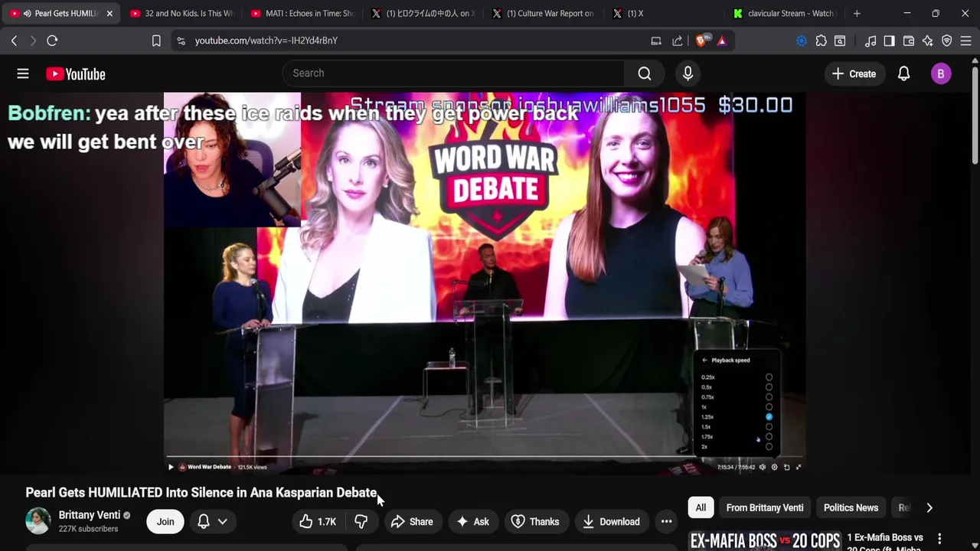Close the Pearl Gets HUMIL browser tab
980x551 pixels.
pyautogui.click(x=109, y=13)
